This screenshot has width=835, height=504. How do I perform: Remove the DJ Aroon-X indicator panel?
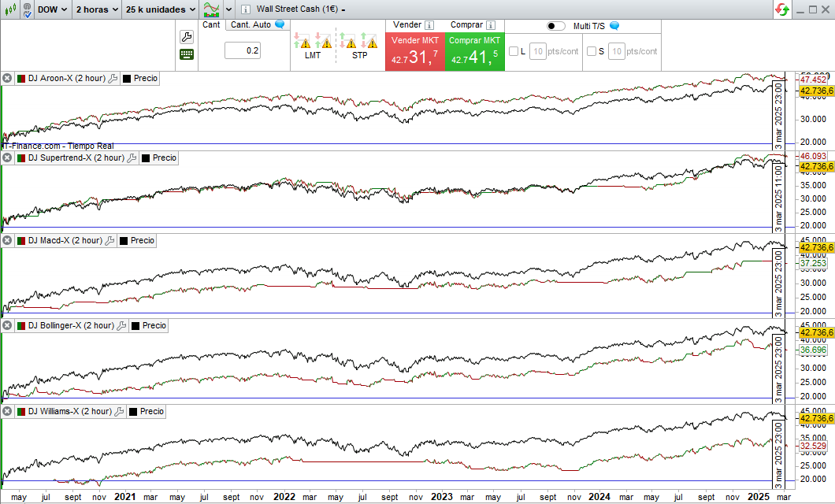(7, 79)
